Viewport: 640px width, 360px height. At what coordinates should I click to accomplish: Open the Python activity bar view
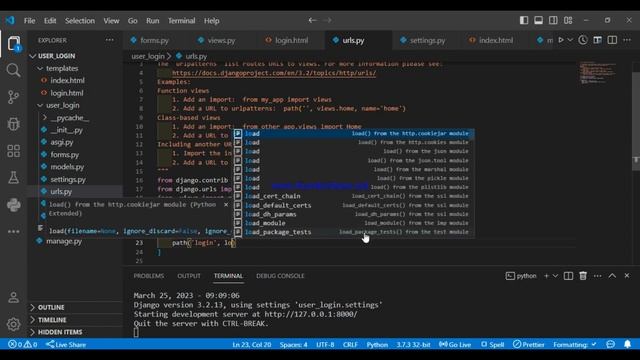pyautogui.click(x=13, y=204)
